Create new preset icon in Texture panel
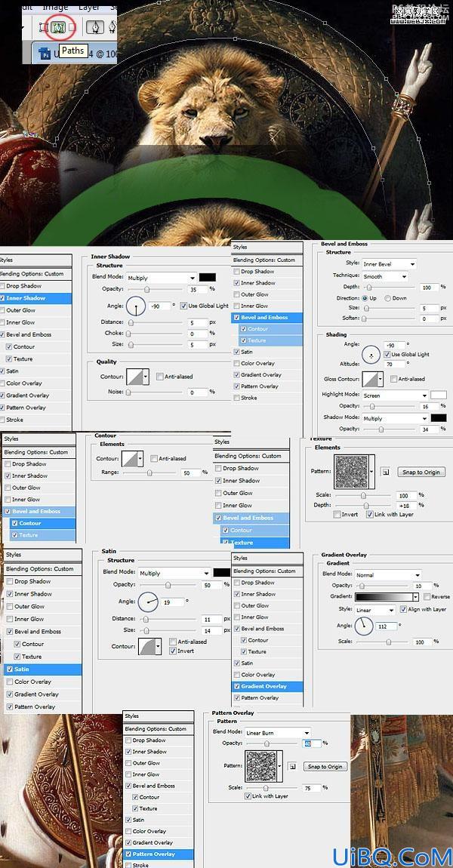 [386, 472]
